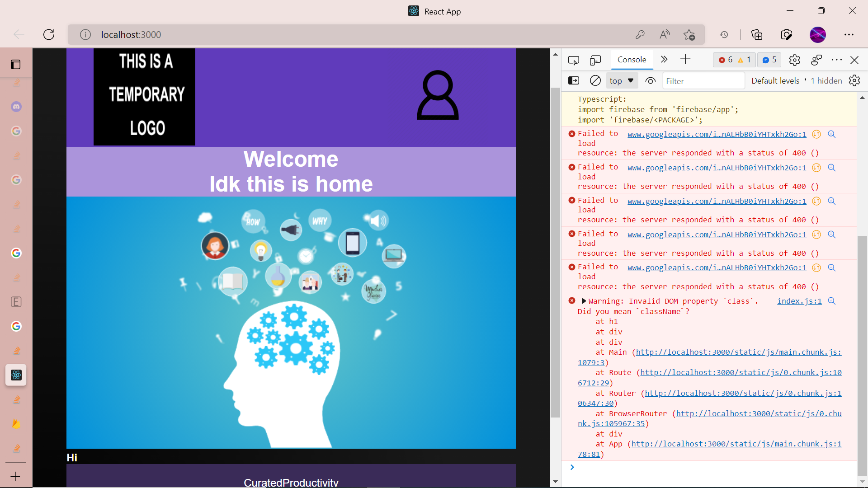Switch to the Console tab
868x488 pixels.
632,59
